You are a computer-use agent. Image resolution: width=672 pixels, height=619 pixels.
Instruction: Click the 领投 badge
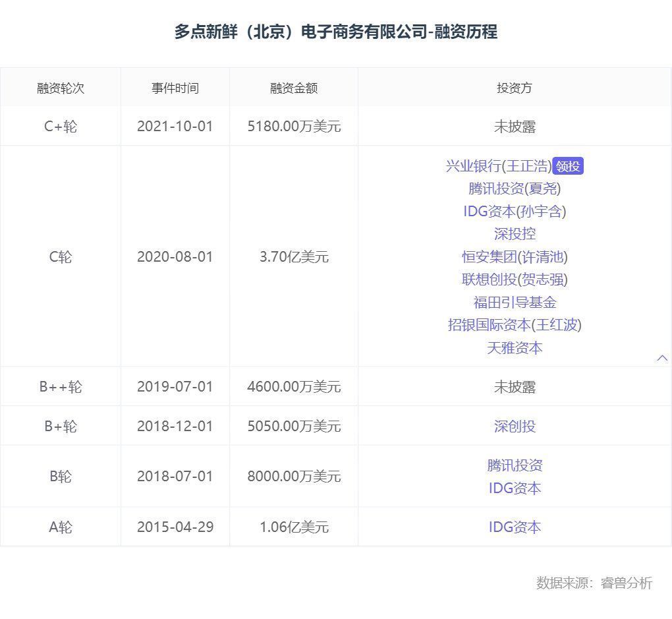(x=568, y=166)
